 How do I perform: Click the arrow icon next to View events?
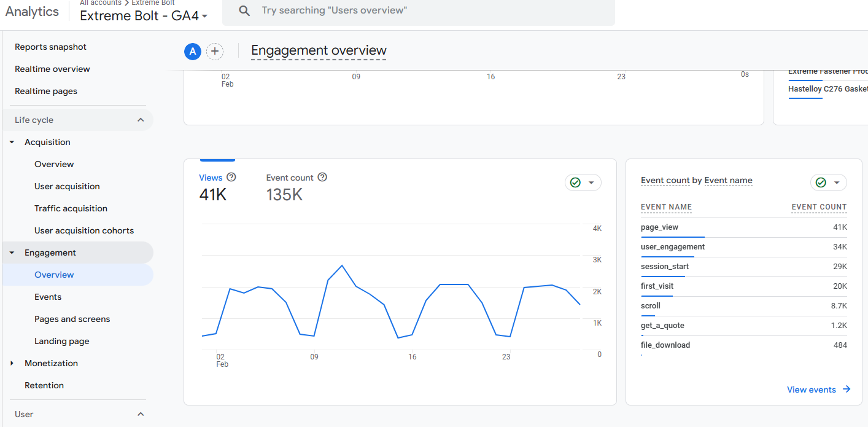tap(847, 390)
